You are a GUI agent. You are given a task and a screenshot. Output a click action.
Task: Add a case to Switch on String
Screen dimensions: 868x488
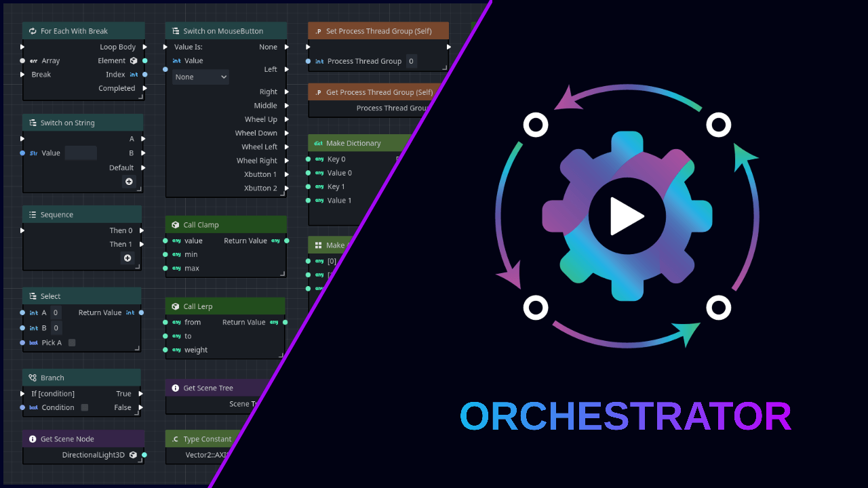(129, 182)
